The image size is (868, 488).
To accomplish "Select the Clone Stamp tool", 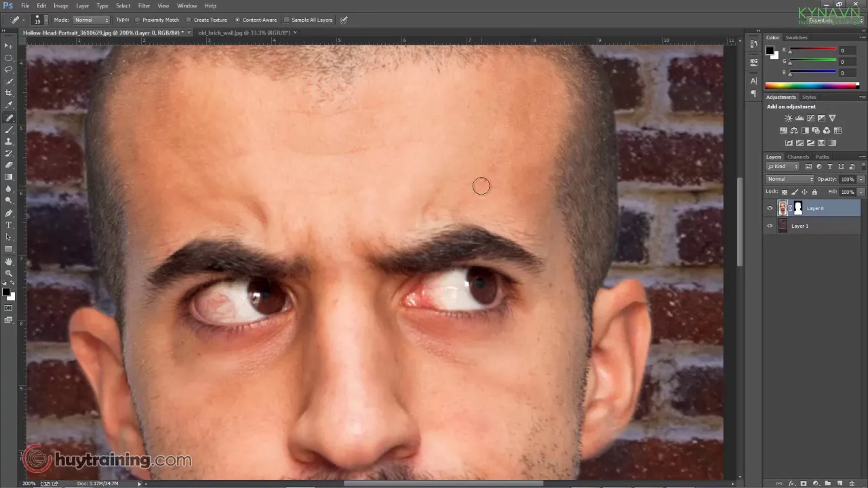I will coord(9,142).
